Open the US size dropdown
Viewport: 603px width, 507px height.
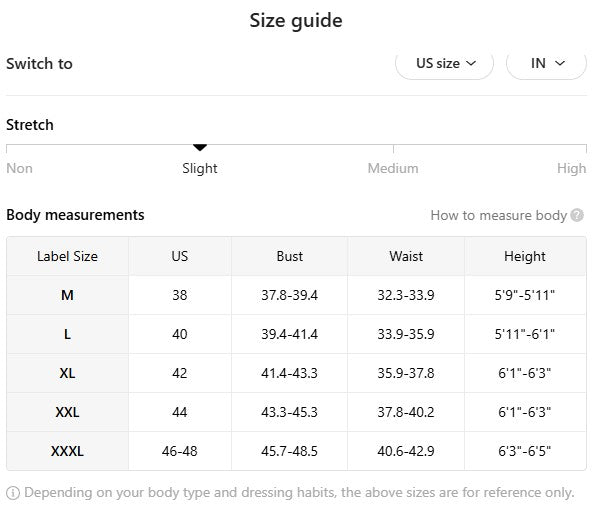tap(445, 63)
